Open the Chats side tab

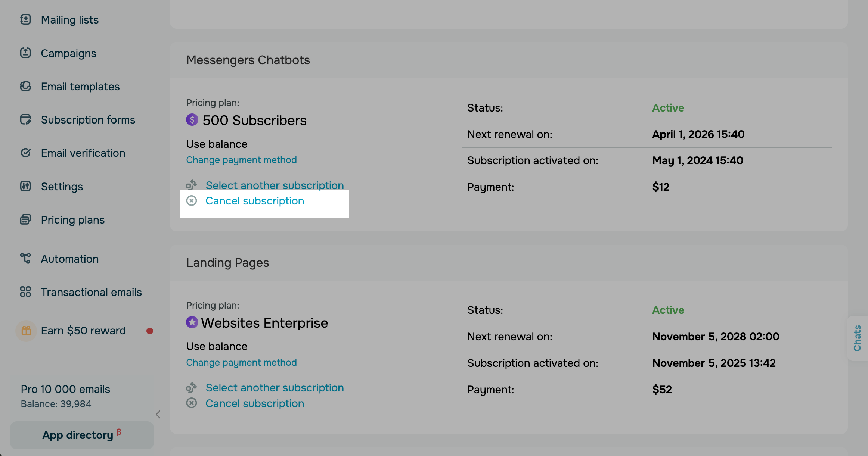857,338
